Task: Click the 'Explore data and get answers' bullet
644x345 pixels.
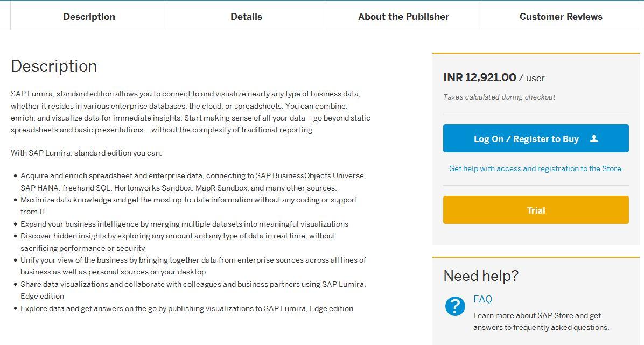Action: click(186, 308)
